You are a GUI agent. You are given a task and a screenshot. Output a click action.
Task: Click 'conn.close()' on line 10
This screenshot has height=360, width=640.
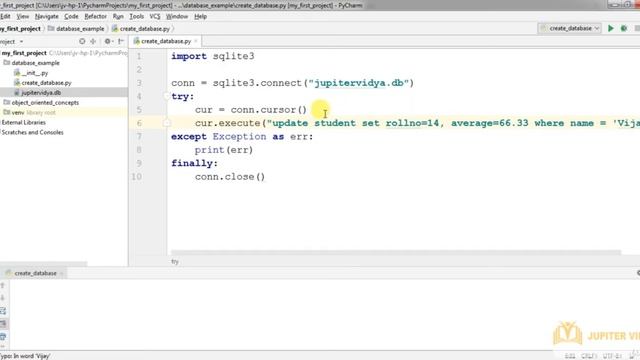pyautogui.click(x=230, y=177)
